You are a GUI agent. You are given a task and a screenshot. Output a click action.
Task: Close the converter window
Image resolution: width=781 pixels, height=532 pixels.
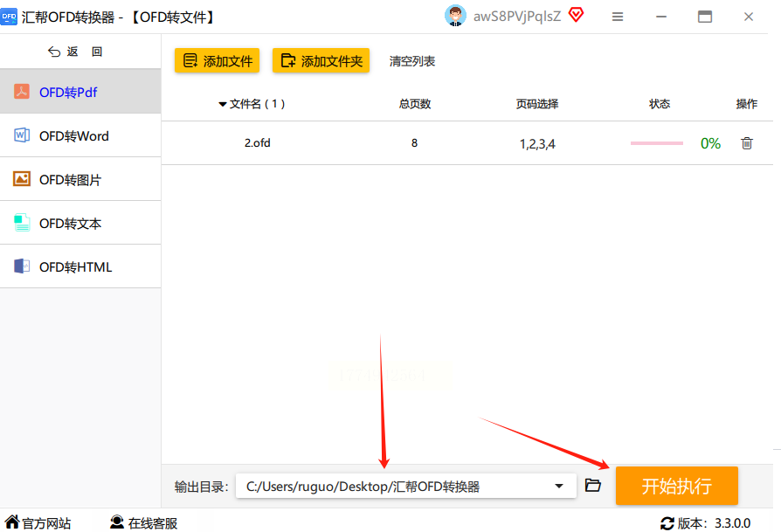coord(748,17)
